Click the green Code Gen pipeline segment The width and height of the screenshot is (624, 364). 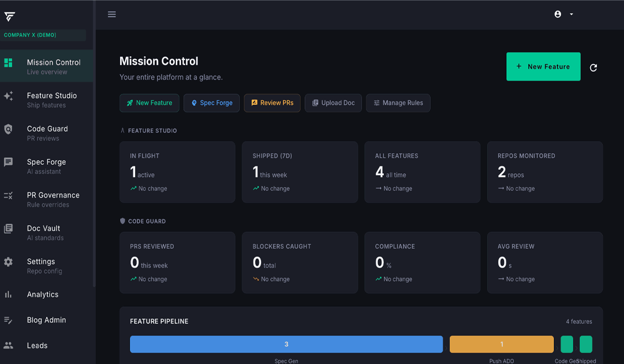(567, 344)
